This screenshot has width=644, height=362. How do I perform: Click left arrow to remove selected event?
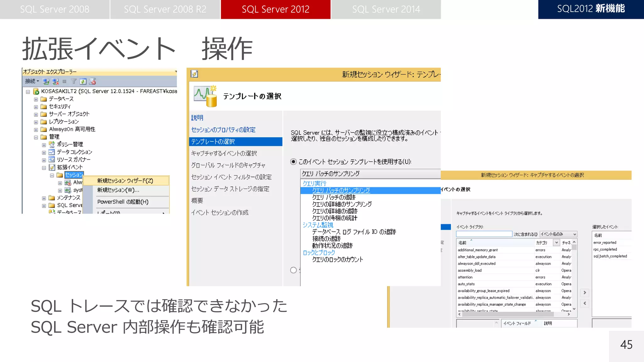coord(585,303)
